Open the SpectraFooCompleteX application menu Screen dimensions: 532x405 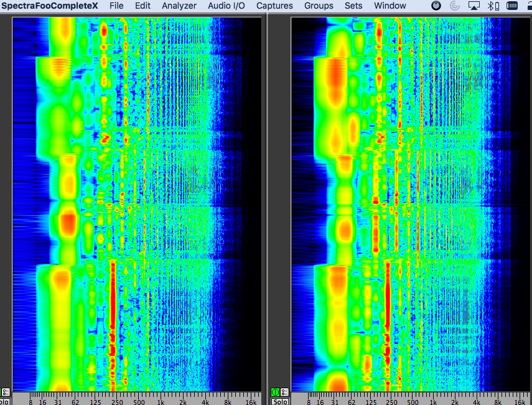[49, 6]
